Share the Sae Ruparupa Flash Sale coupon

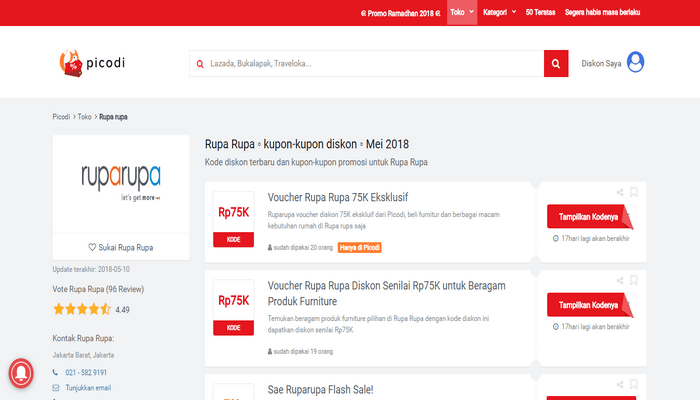click(x=620, y=384)
